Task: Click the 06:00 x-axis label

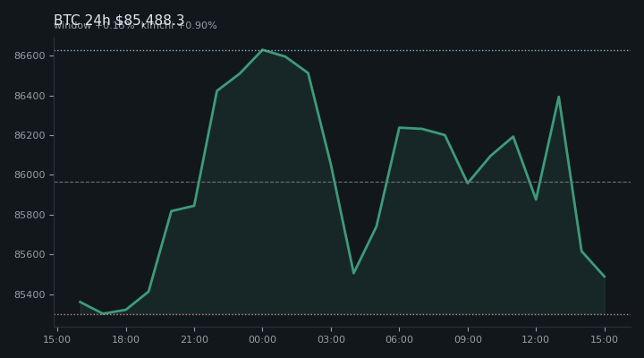Action: click(399, 339)
